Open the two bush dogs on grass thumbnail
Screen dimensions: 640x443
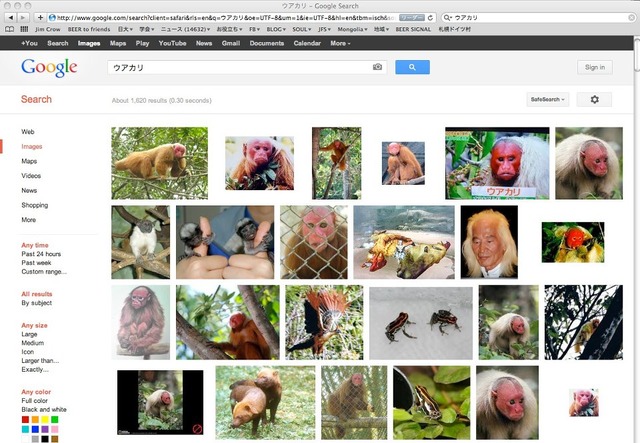click(265, 403)
